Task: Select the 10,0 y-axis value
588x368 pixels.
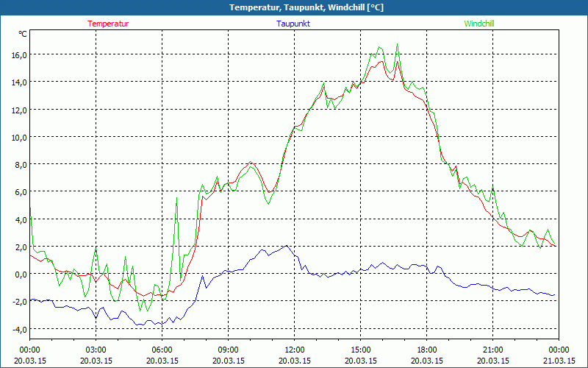Action: coord(19,137)
